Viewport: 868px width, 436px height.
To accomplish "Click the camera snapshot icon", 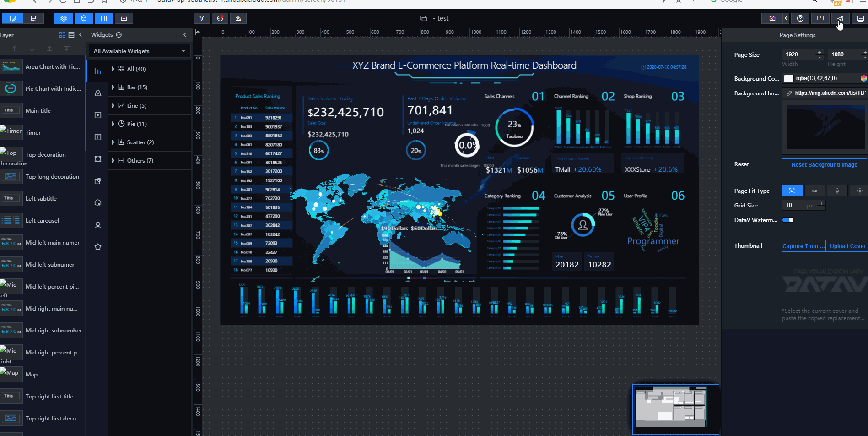I will tap(772, 18).
